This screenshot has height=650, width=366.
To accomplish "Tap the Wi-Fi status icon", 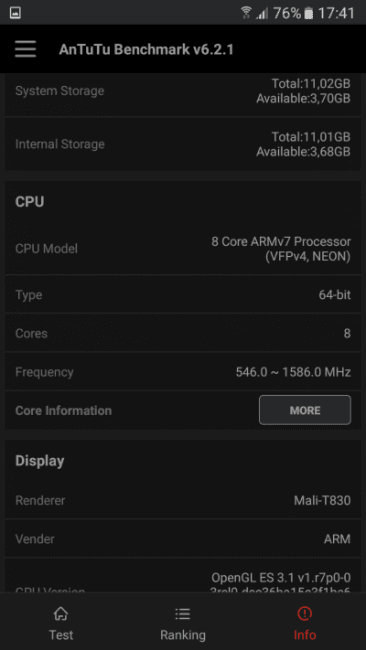I will click(246, 13).
